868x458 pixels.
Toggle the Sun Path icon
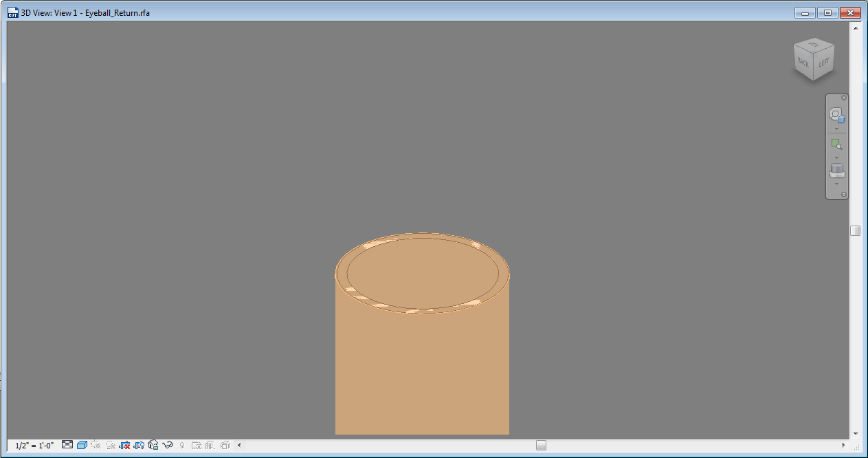(96, 446)
